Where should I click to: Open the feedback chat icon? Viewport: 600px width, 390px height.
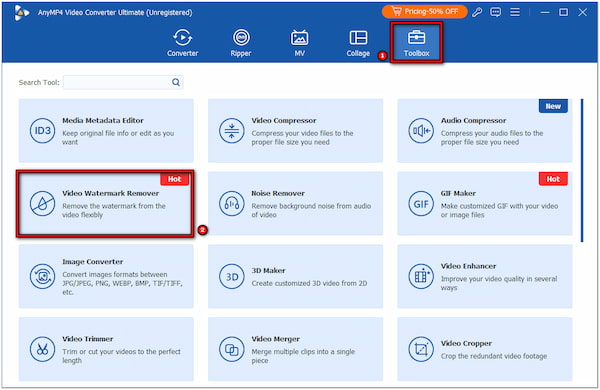coord(496,12)
